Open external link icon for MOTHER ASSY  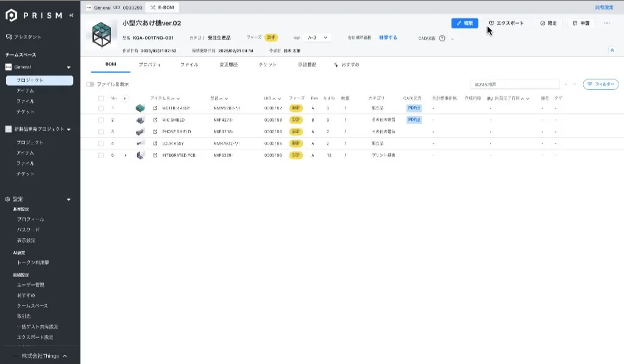tap(155, 108)
